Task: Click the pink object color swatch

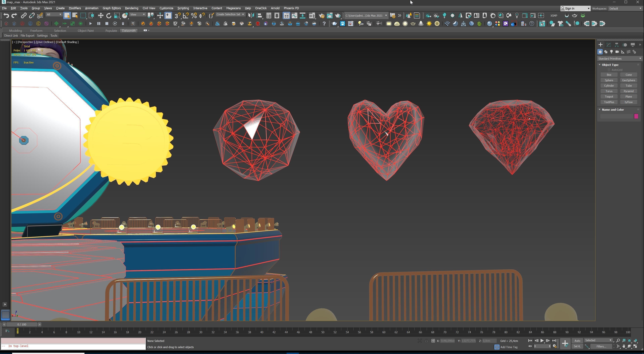Action: (x=636, y=116)
